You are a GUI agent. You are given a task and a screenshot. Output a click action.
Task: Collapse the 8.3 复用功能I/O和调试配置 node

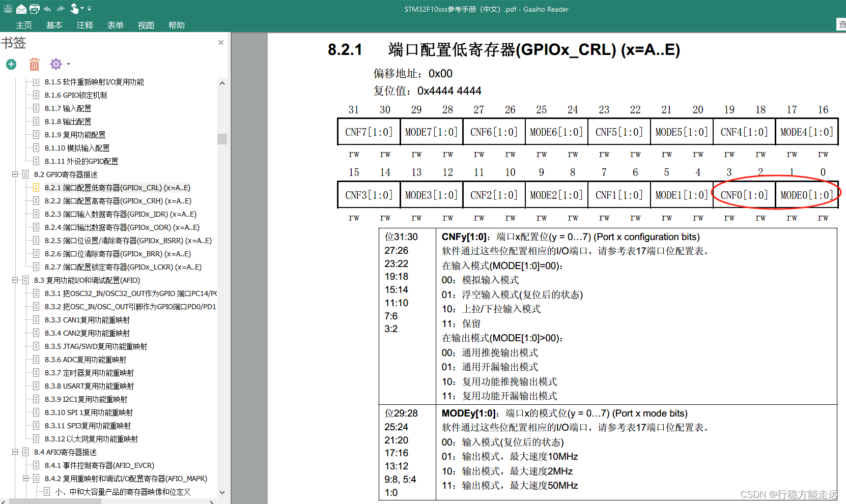(x=15, y=280)
